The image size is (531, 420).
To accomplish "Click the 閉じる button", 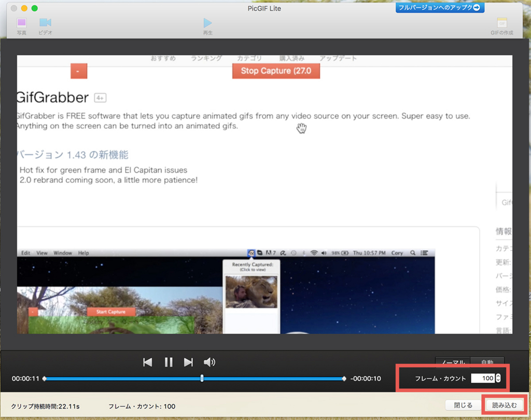I will (x=463, y=405).
